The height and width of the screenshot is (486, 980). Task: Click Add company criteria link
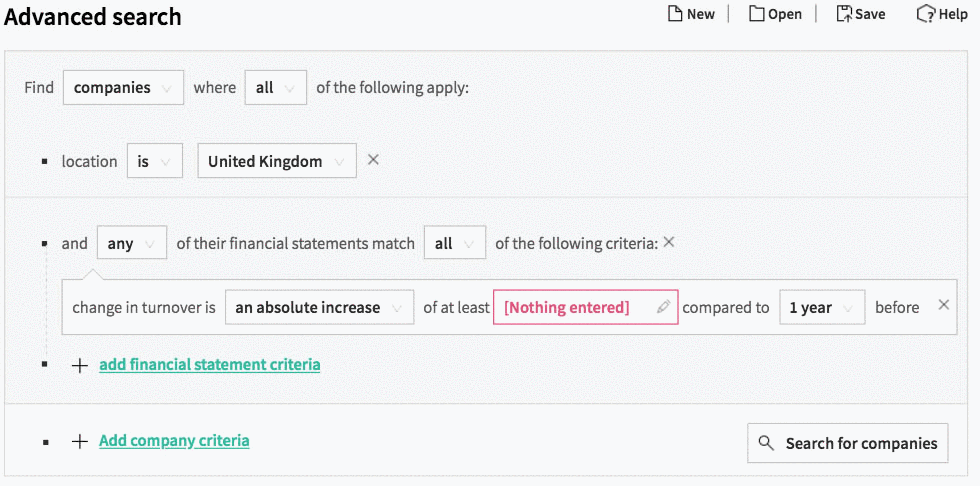tap(174, 440)
